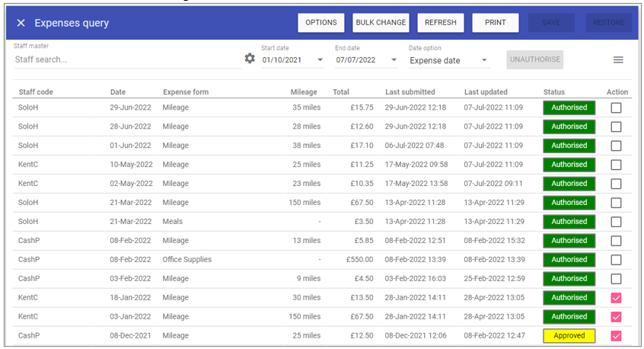Select the Office Supplies £550.00 row checkbox
Image resolution: width=644 pixels, height=349 pixels.
pyautogui.click(x=616, y=260)
